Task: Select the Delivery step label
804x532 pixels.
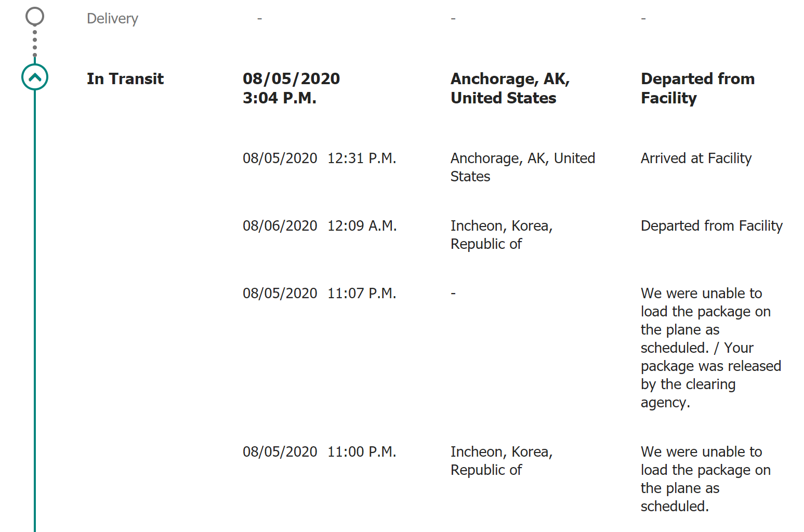Action: 112,19
